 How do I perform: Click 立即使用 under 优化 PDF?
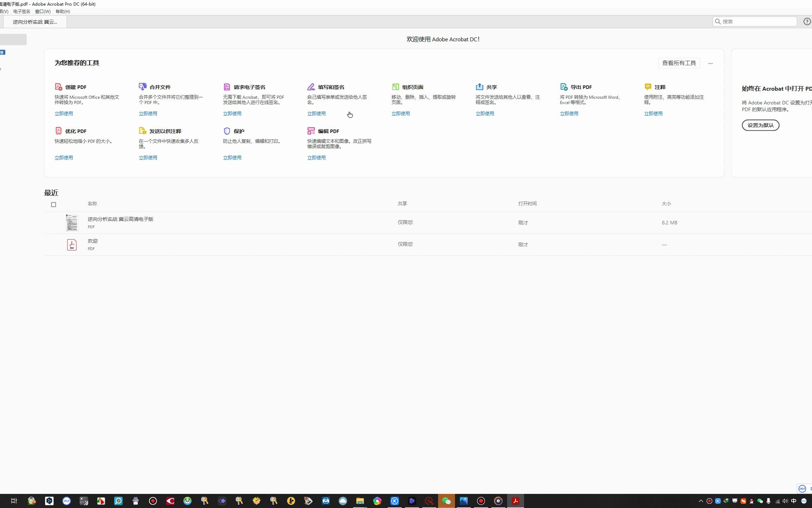pos(64,158)
